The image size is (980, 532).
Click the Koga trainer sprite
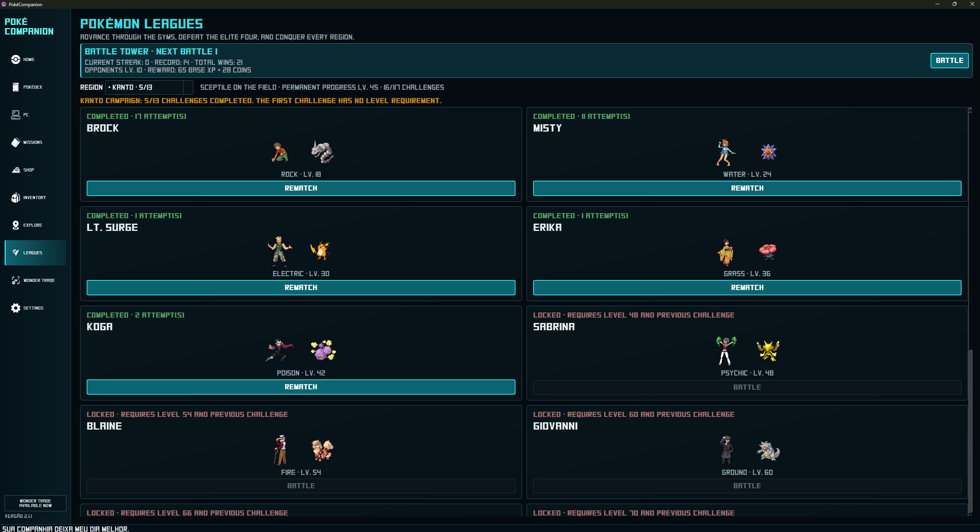click(280, 351)
